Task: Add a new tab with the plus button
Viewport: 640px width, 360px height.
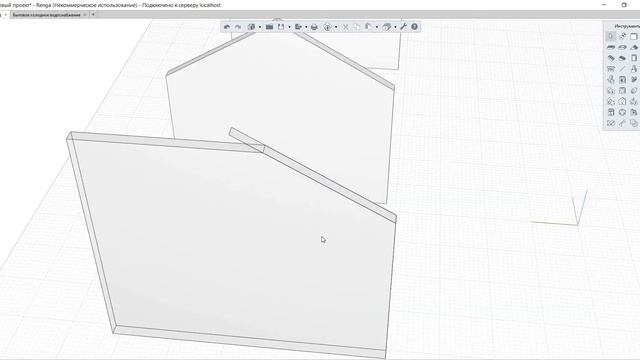Action: tap(93, 15)
